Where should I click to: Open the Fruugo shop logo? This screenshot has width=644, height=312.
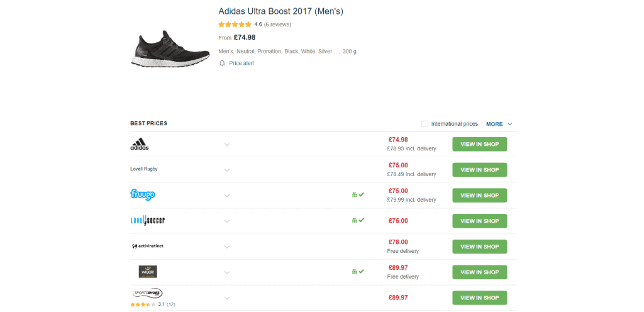pos(143,194)
